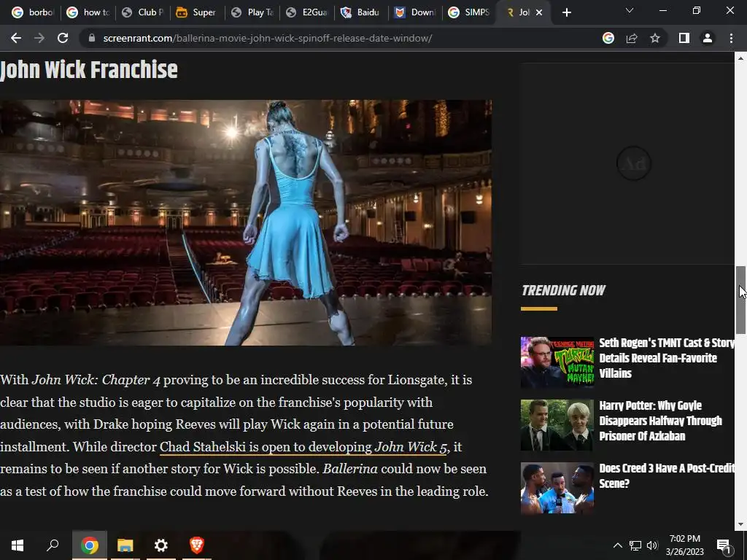Toggle the browser side panel

[x=684, y=38]
